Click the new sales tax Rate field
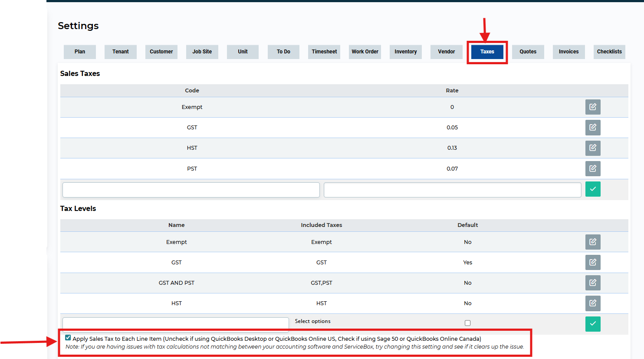Viewport: 644px width, 359px height. pyautogui.click(x=452, y=190)
